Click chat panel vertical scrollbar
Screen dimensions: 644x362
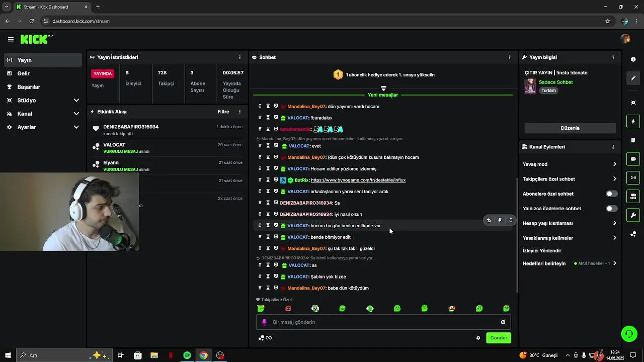[x=517, y=235]
